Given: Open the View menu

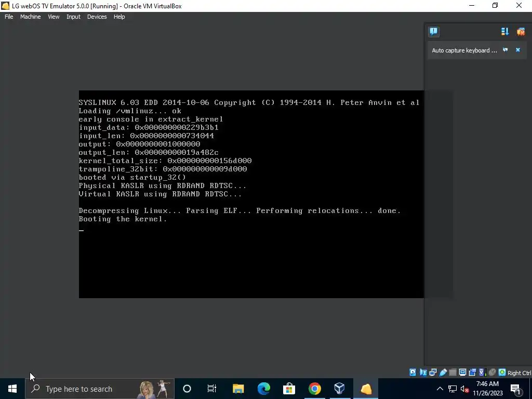Looking at the screenshot, I should [x=54, y=17].
